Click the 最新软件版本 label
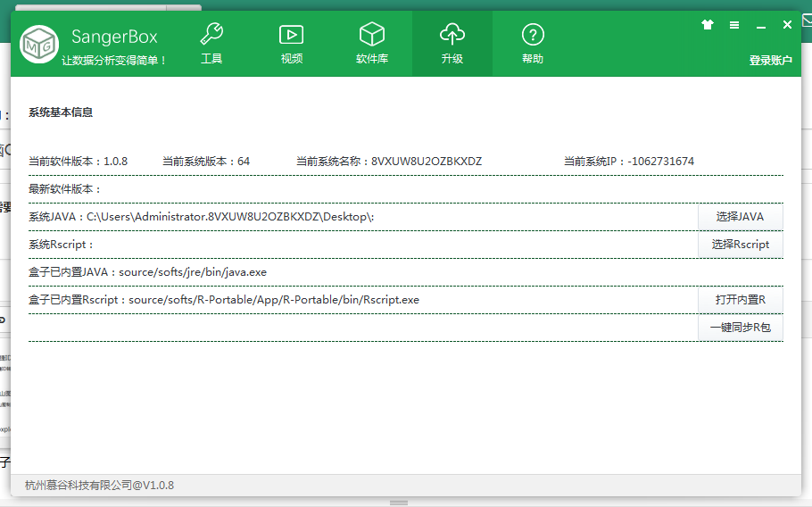812x507 pixels. pyautogui.click(x=64, y=189)
